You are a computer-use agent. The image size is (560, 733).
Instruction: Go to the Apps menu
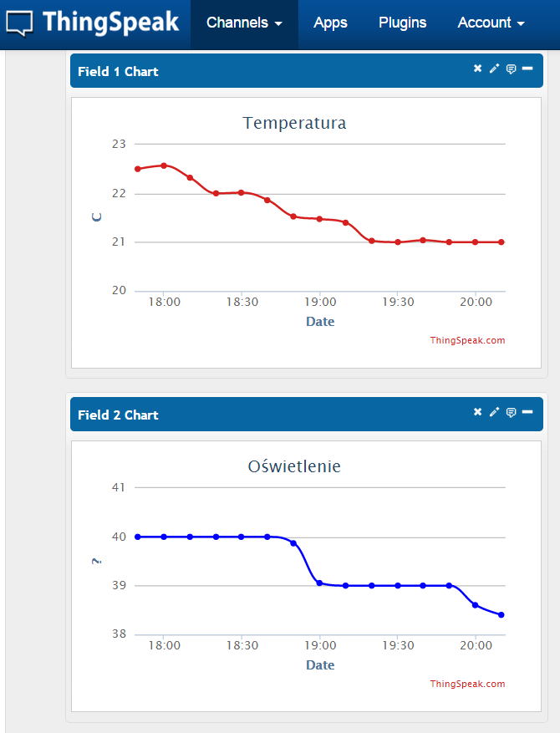pyautogui.click(x=330, y=23)
